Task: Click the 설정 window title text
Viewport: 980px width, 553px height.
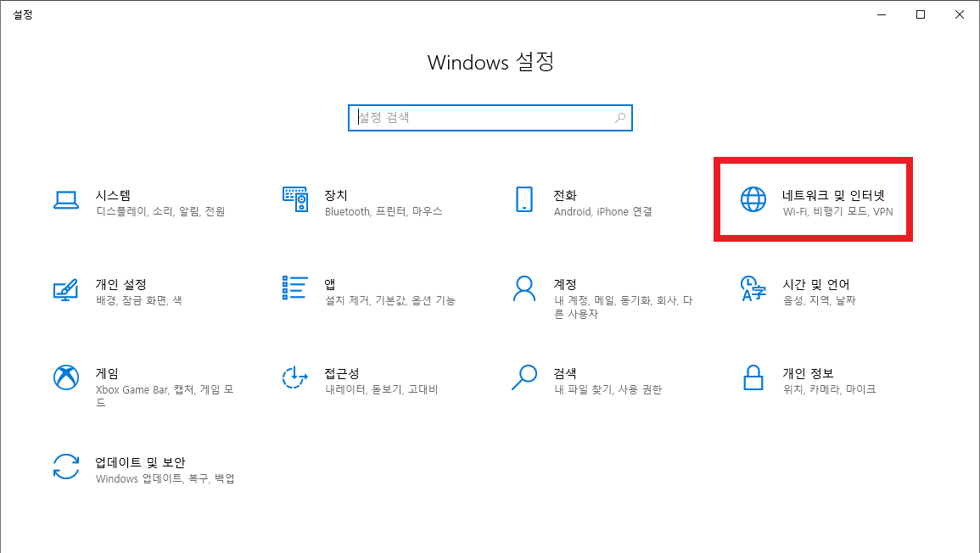Action: (23, 14)
